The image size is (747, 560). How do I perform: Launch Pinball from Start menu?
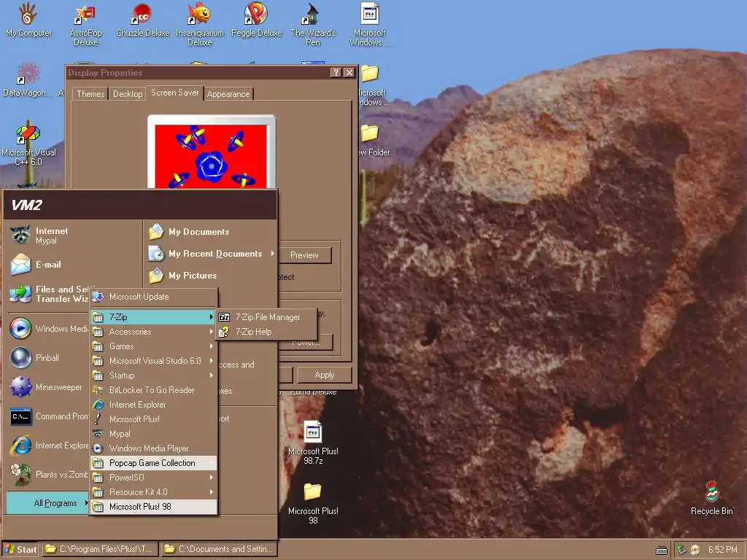[49, 357]
